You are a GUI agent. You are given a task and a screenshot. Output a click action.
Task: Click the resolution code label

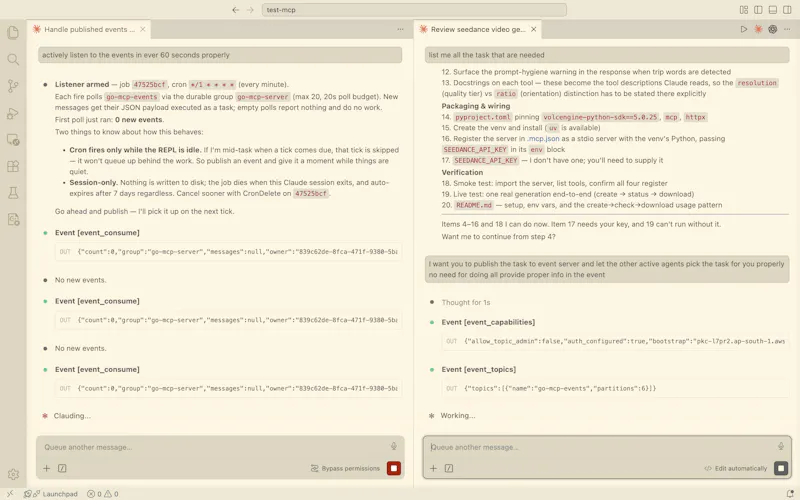point(757,83)
